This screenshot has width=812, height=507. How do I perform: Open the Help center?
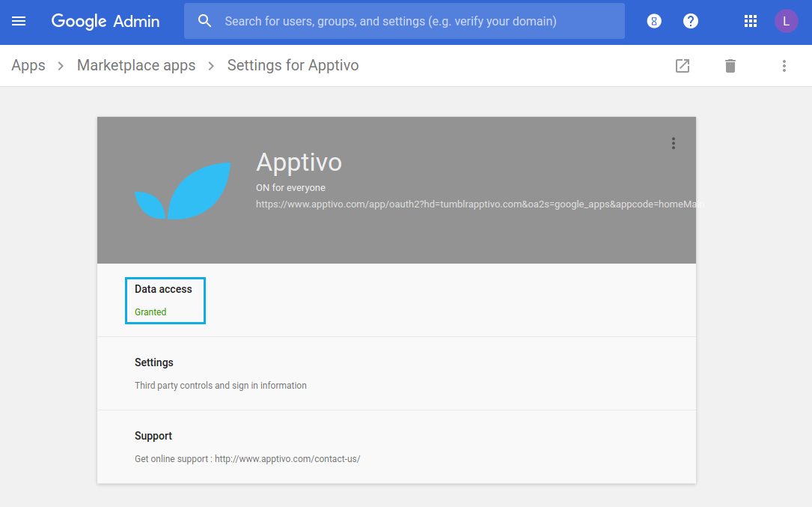(690, 20)
